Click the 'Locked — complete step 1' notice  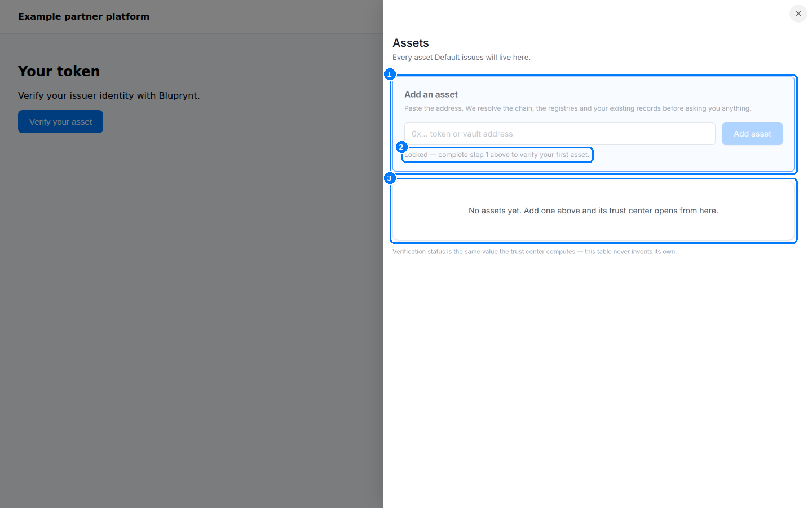pos(497,155)
